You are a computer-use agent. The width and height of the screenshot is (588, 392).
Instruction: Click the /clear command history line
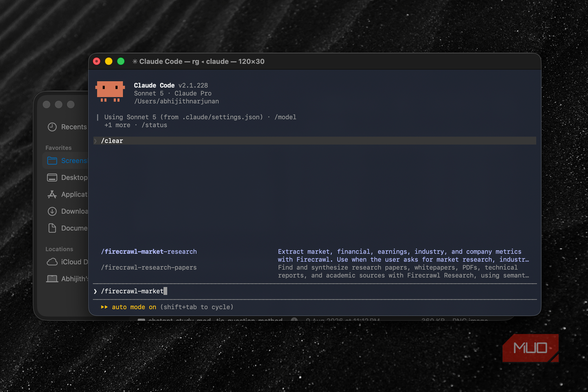tap(315, 141)
